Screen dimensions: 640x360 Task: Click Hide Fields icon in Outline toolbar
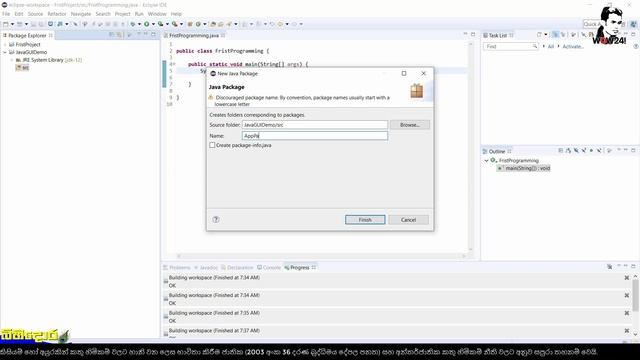[576, 150]
